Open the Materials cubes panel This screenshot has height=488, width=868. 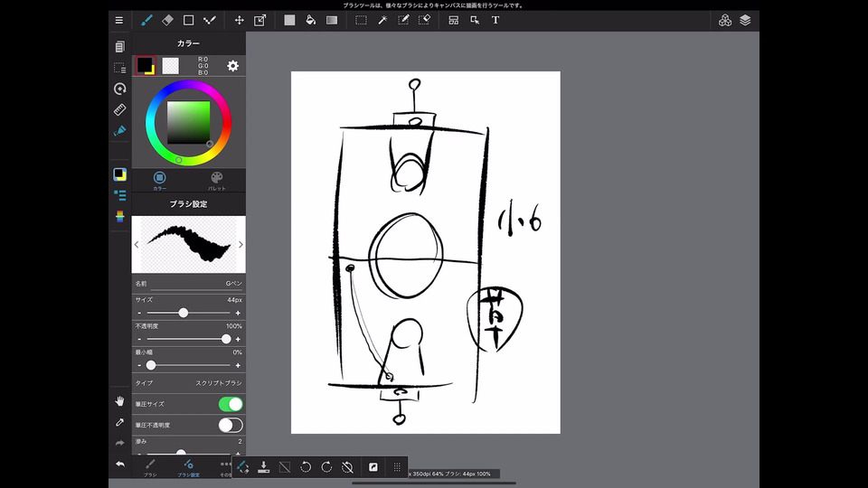[x=724, y=21]
